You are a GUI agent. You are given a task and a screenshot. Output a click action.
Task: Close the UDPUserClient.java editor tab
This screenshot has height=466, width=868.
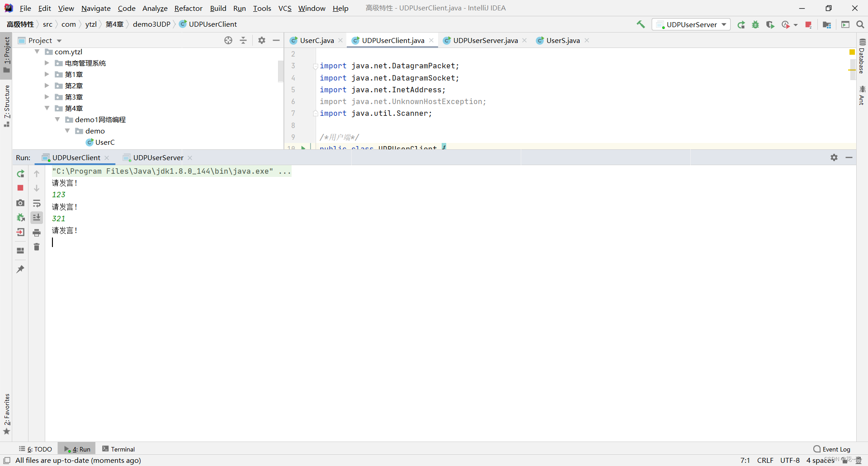[431, 40]
